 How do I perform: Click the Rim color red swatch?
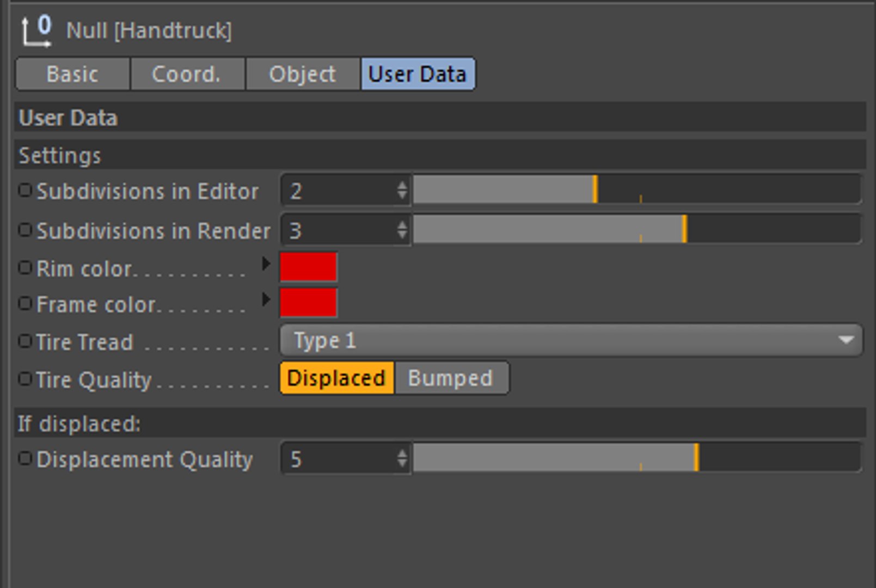click(308, 267)
